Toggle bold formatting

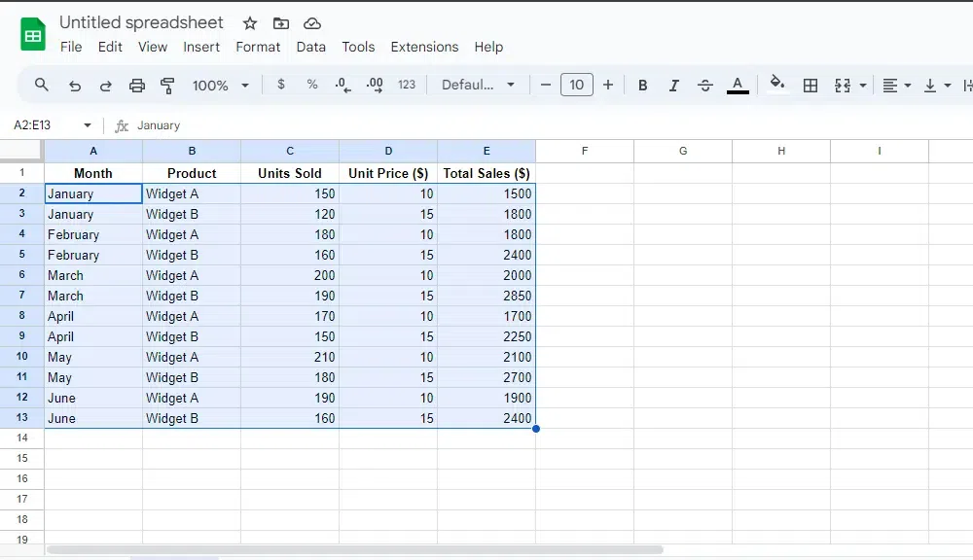643,86
